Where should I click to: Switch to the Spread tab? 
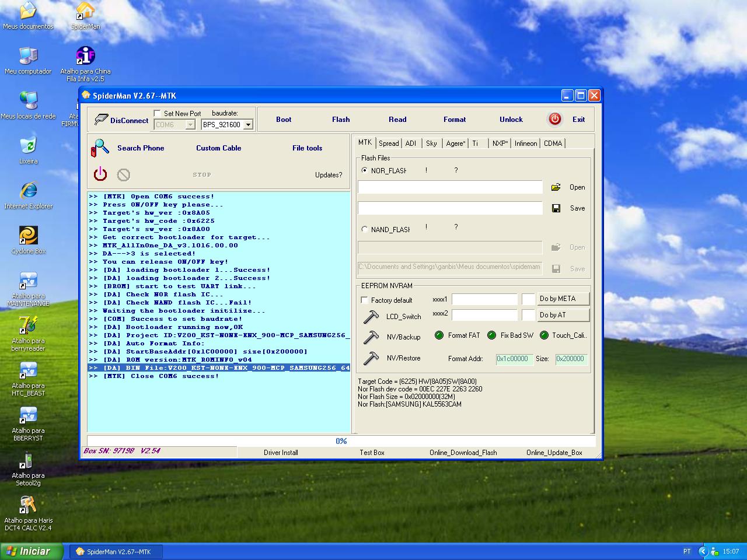[x=389, y=143]
